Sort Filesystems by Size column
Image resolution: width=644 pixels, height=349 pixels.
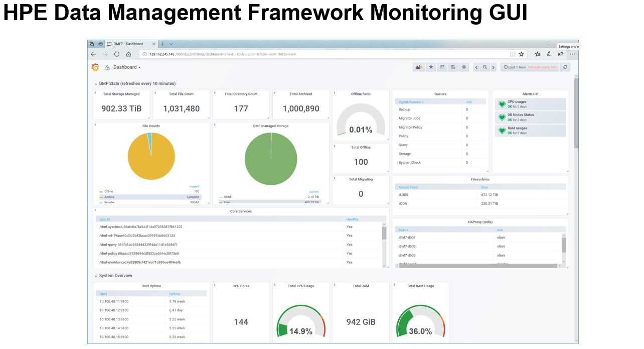tap(485, 187)
